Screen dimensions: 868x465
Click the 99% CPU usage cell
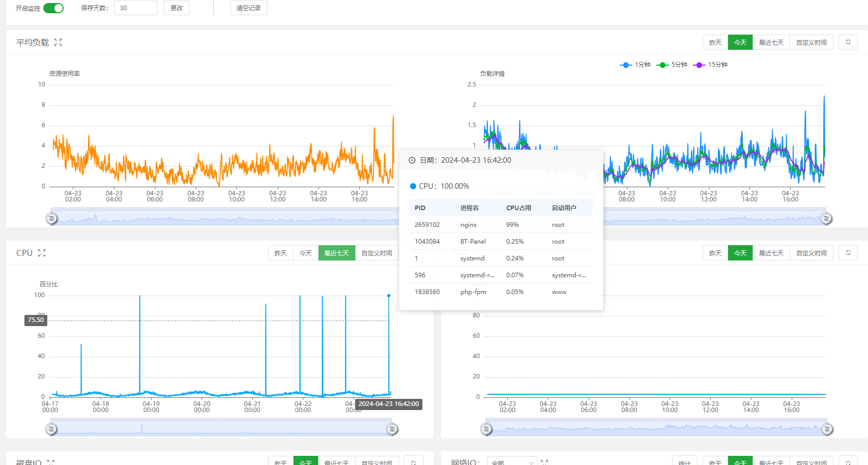click(x=512, y=225)
